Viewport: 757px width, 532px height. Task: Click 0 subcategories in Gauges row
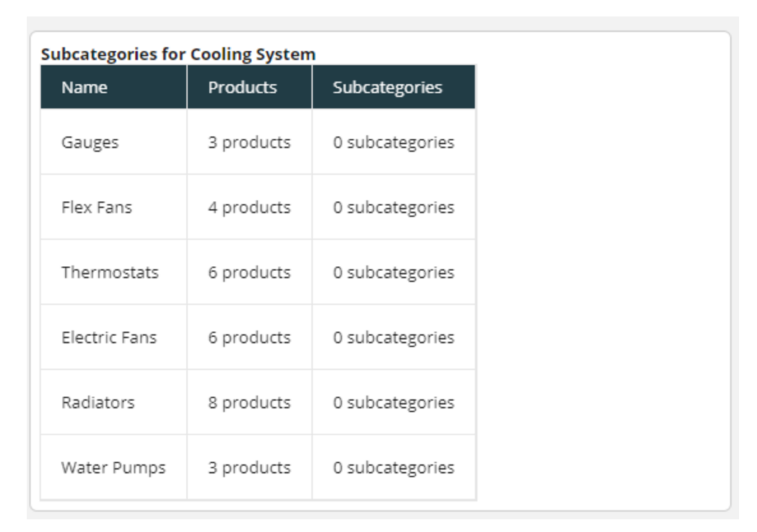[394, 143]
